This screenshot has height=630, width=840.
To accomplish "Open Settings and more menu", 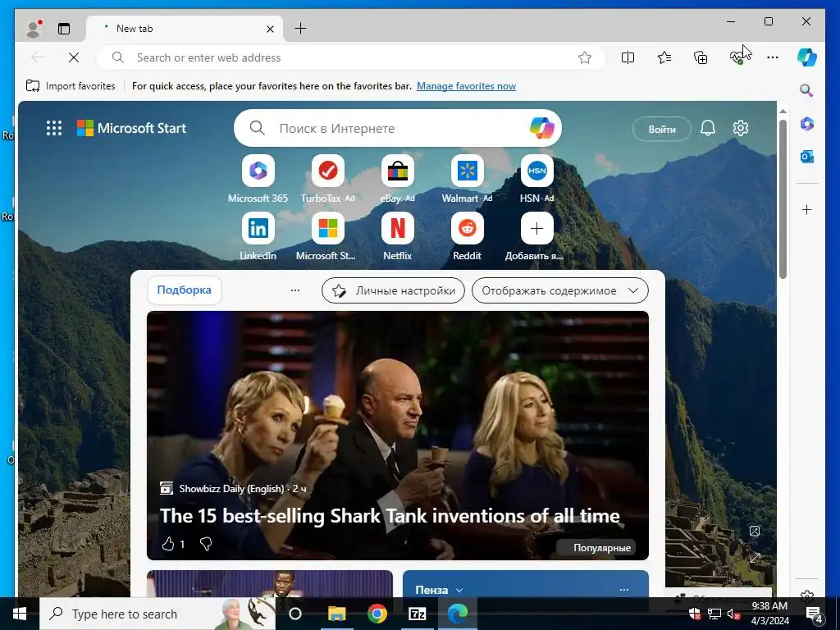I will coord(773,57).
